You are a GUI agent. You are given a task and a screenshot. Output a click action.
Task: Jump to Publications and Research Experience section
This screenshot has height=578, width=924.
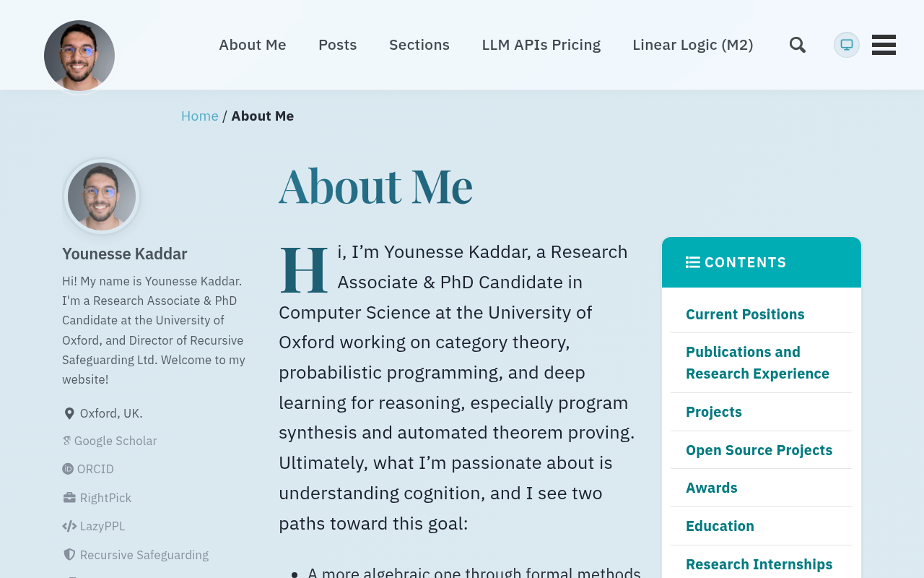click(757, 363)
